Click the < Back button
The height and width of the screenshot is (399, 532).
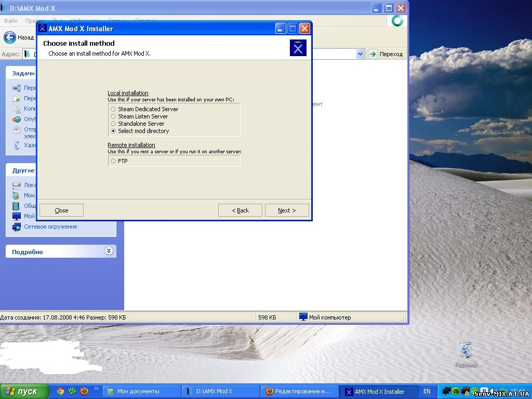(240, 210)
